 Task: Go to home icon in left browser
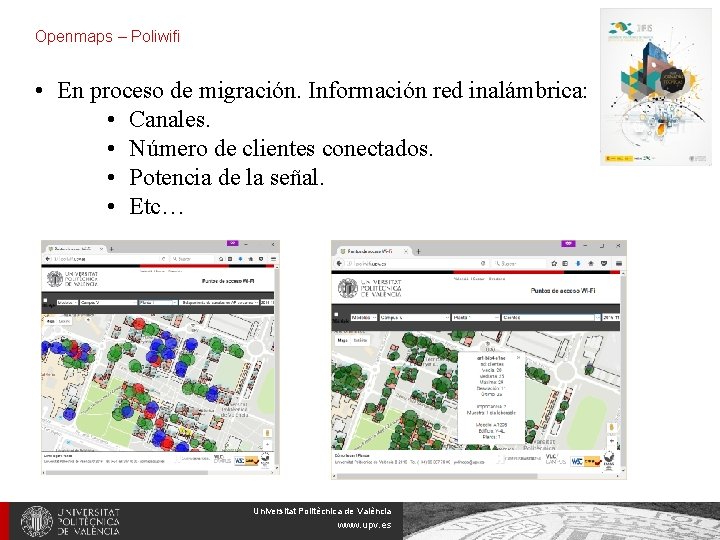(x=251, y=259)
